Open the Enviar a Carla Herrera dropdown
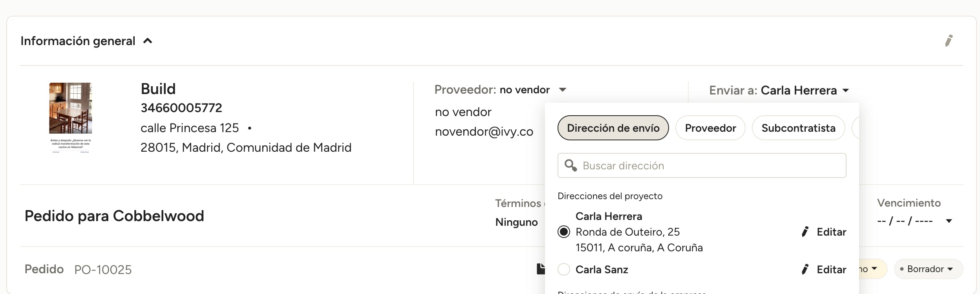This screenshot has width=980, height=294. 846,91
